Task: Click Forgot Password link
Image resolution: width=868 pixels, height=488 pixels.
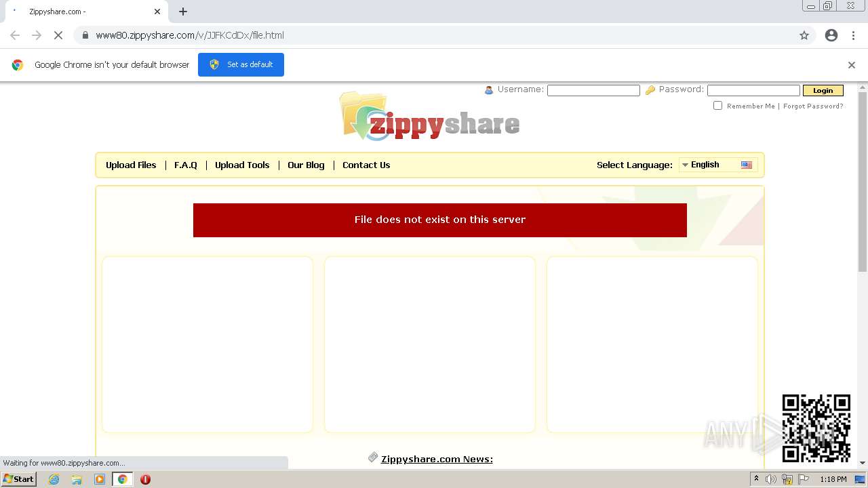Action: tap(813, 106)
